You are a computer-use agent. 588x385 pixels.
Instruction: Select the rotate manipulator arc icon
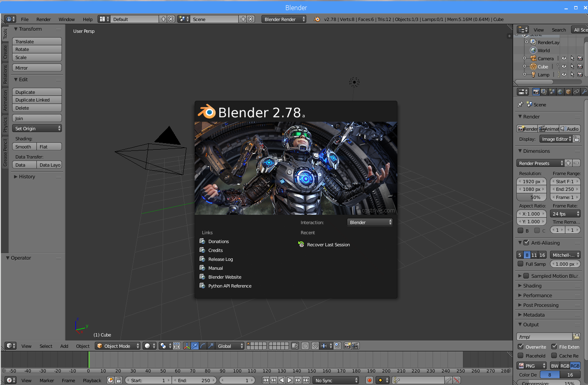[x=203, y=346]
